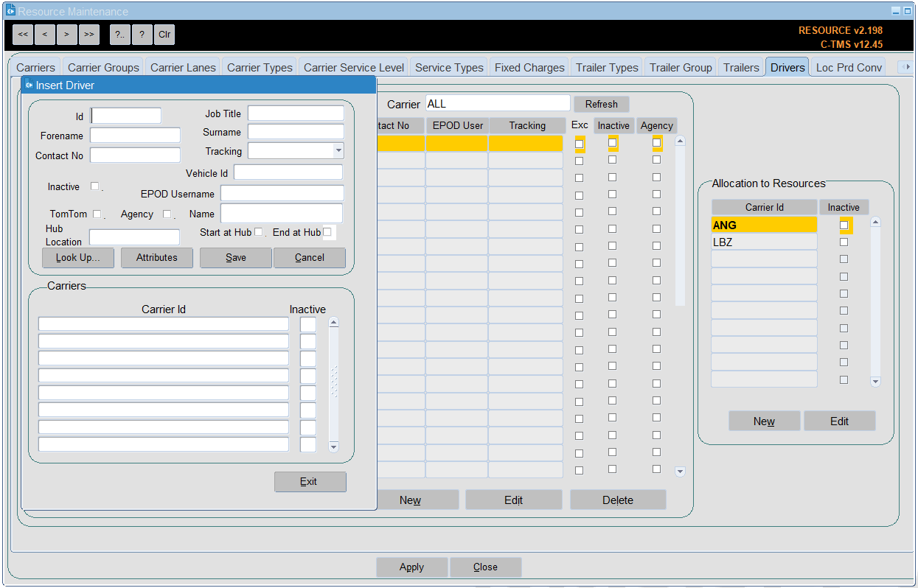Click the ?.. query toolbar button
This screenshot has width=918, height=588.
[120, 35]
